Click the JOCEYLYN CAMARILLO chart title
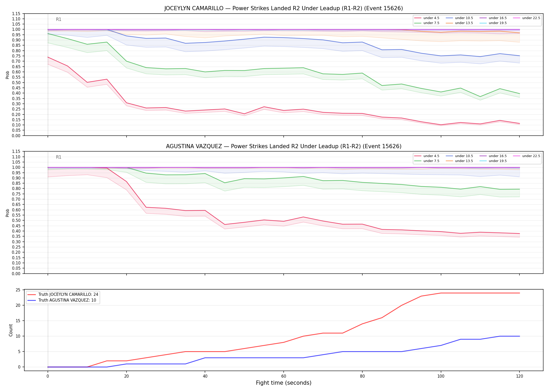The height and width of the screenshot is (392, 549). [284, 8]
